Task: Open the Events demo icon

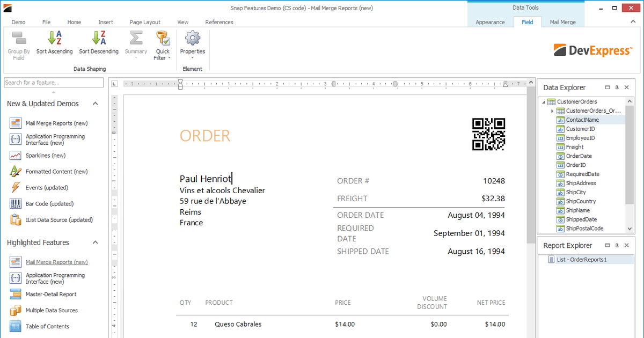Action: tap(16, 188)
